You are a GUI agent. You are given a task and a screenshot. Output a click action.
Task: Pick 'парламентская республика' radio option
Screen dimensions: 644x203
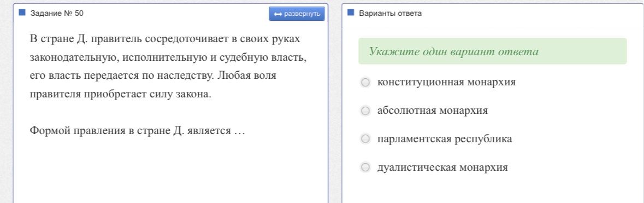[365, 139]
